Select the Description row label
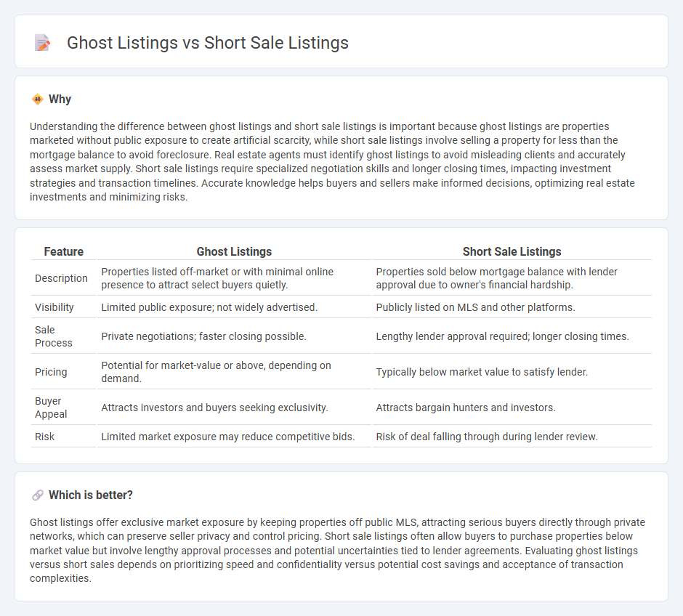The height and width of the screenshot is (616, 683). 62,278
